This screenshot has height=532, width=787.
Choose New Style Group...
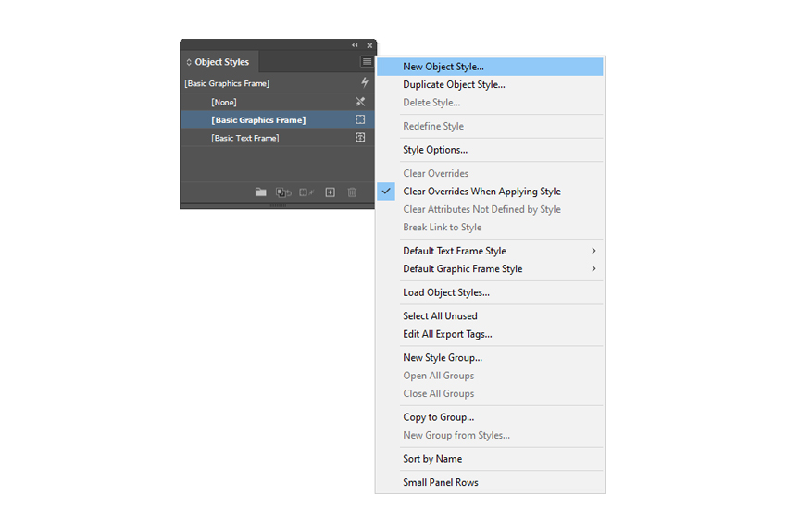click(x=490, y=358)
